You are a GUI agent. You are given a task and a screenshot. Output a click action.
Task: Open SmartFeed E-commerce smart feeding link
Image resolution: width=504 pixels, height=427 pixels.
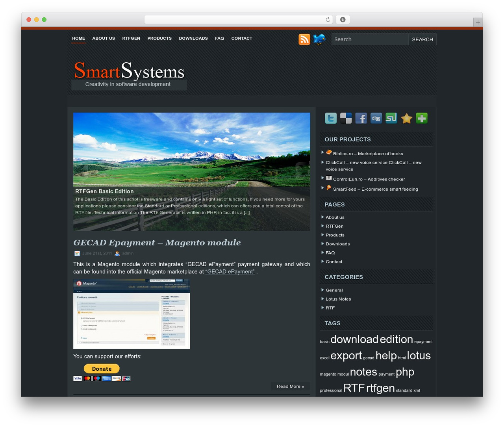[376, 189]
